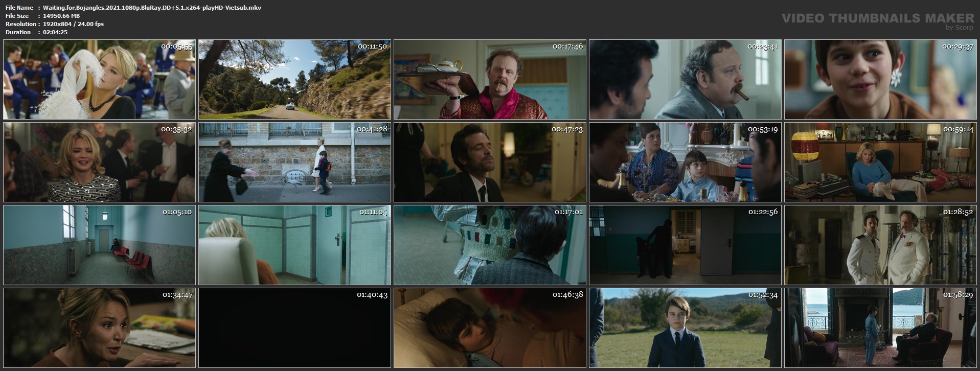This screenshot has width=980, height=371.
Task: Open the woman at desk thumbnail at 01:34:47
Action: click(x=99, y=328)
